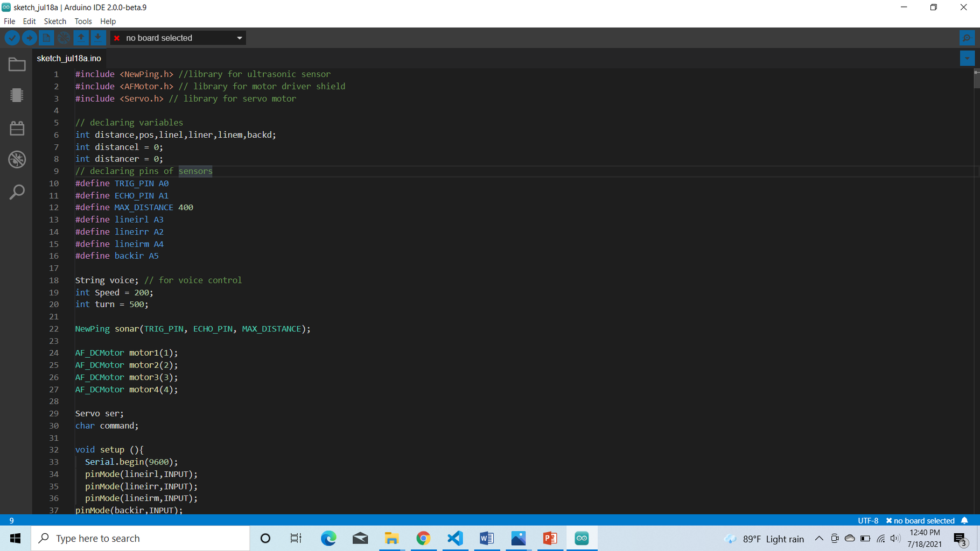Click the Open sketch up-arrow icon
The width and height of the screenshot is (980, 551).
click(81, 38)
